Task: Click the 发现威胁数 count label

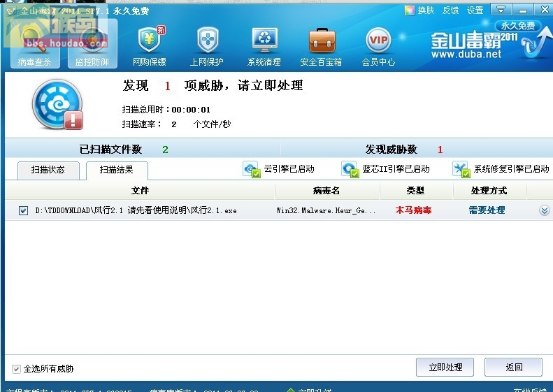Action: tap(391, 150)
